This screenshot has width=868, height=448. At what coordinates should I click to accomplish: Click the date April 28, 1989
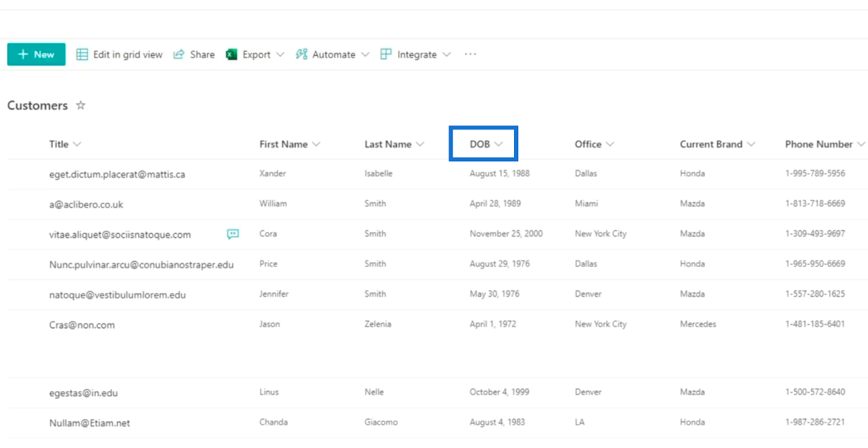pos(495,204)
